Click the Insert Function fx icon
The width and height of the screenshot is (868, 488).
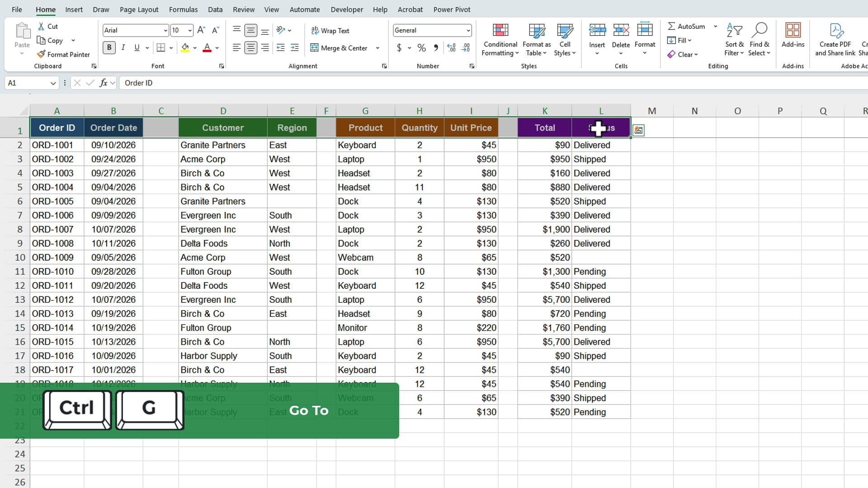click(x=104, y=83)
